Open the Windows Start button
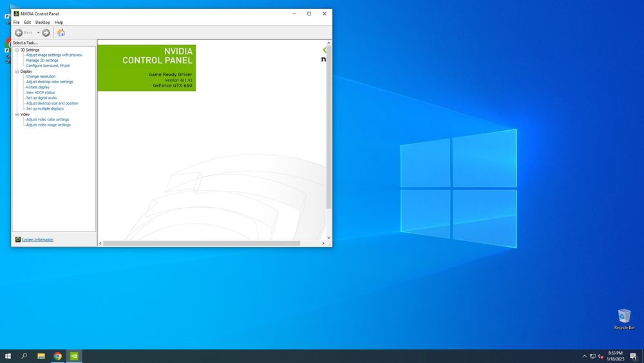Viewport: 644px width, 363px height. (8, 356)
